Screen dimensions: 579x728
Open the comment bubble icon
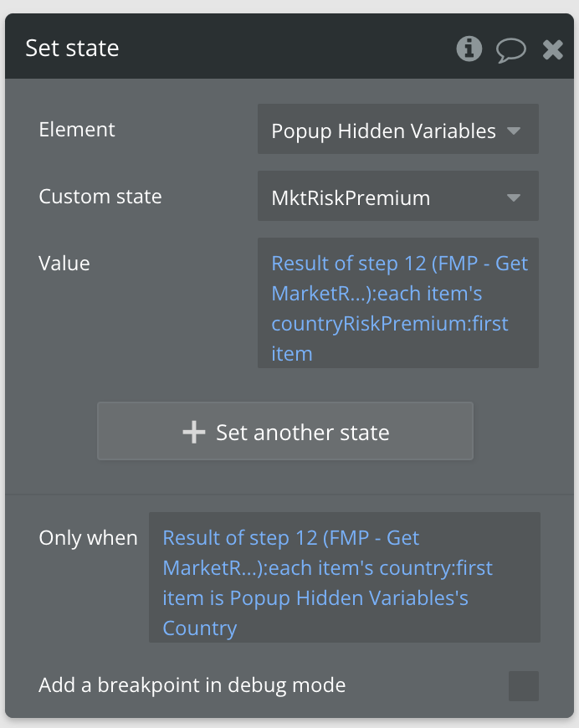tap(510, 49)
